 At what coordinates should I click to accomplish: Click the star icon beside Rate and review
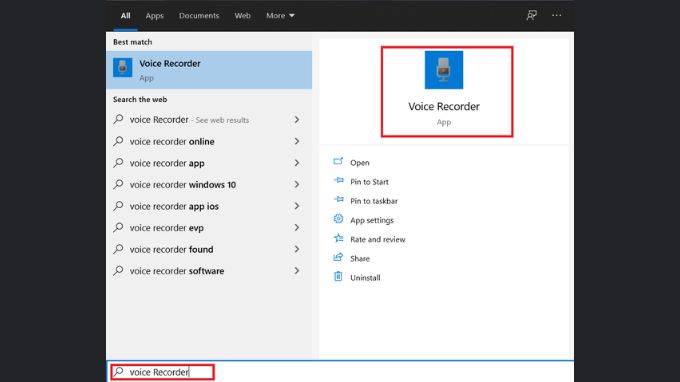(338, 238)
